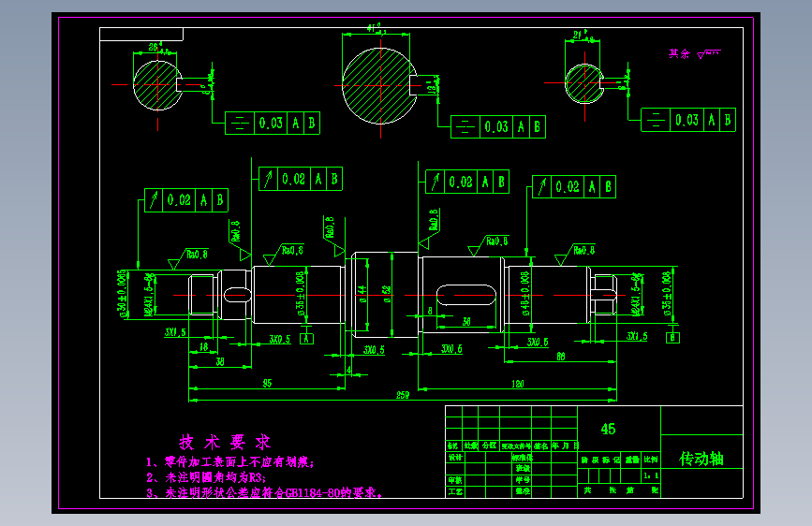Image resolution: width=812 pixels, height=526 pixels.
Task: Select the '95' length dimension
Action: (x=267, y=383)
